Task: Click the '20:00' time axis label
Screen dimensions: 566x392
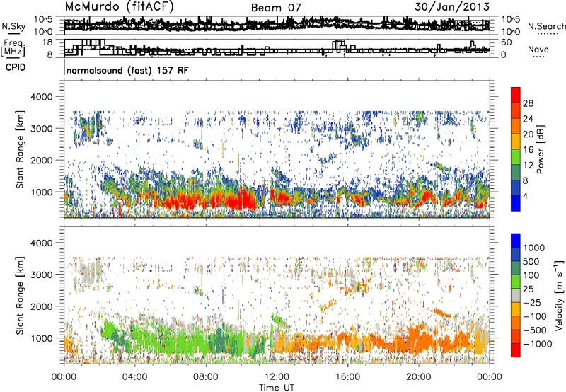Action: pyautogui.click(x=419, y=377)
